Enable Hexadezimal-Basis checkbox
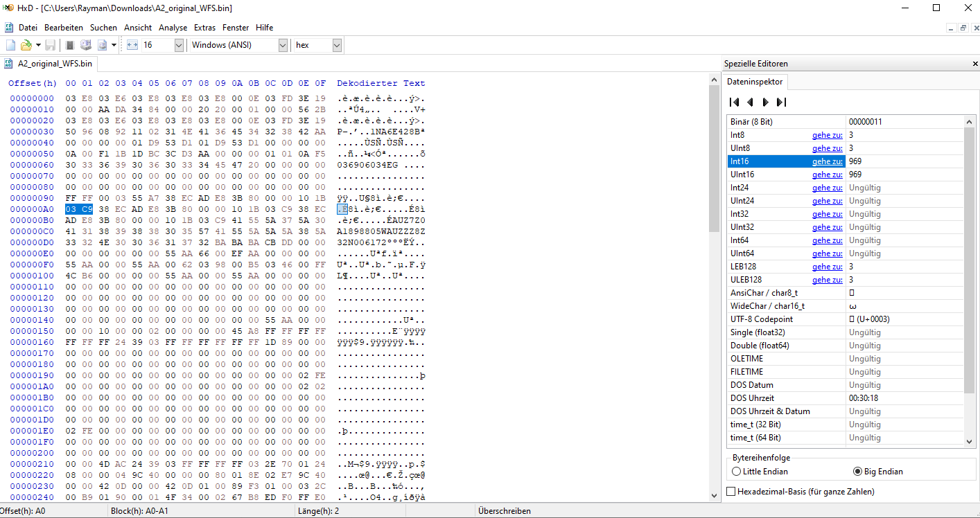The image size is (980, 518). (x=731, y=492)
